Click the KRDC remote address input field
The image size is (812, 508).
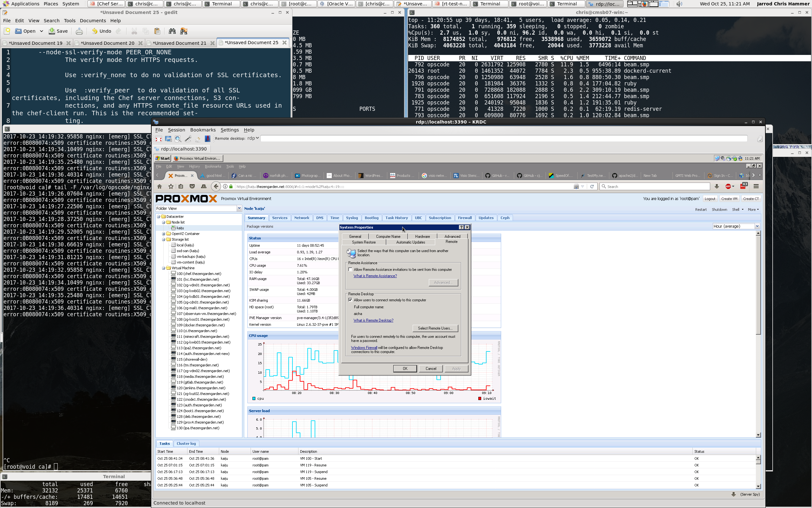pos(504,138)
